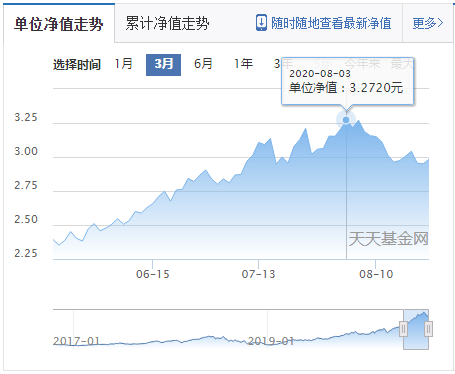Click the left range slider handle
Viewport: 455px width, 374px height.
(403, 329)
